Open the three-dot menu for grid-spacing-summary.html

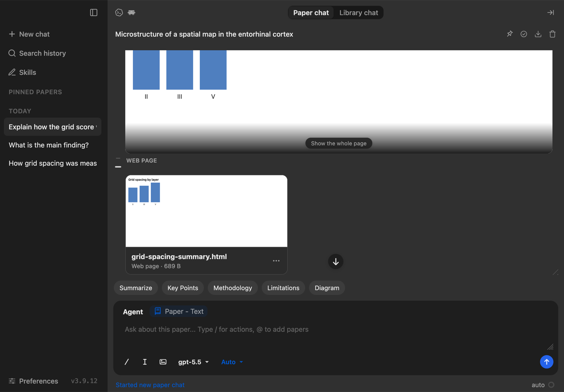[x=276, y=261]
